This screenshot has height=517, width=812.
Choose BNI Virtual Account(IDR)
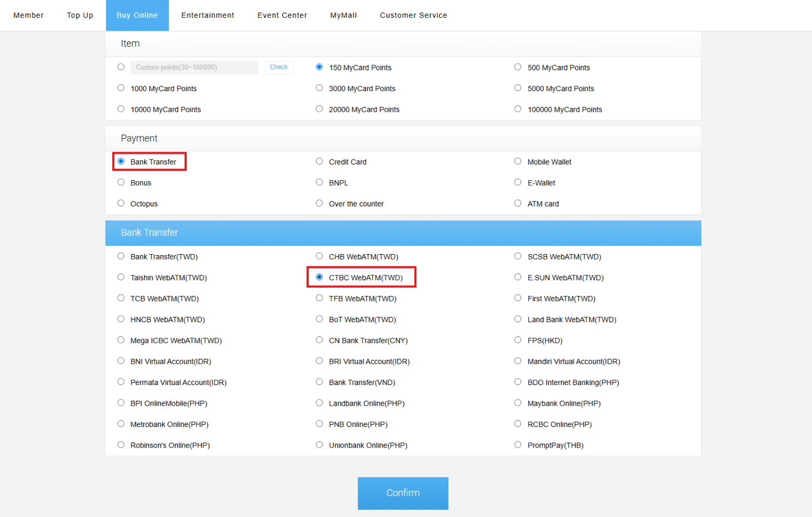(x=121, y=361)
